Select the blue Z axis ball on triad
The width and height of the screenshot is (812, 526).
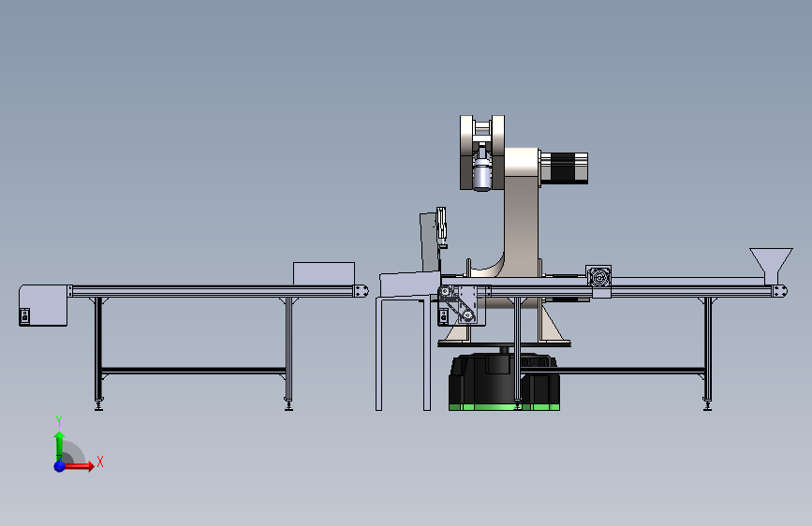(x=60, y=466)
